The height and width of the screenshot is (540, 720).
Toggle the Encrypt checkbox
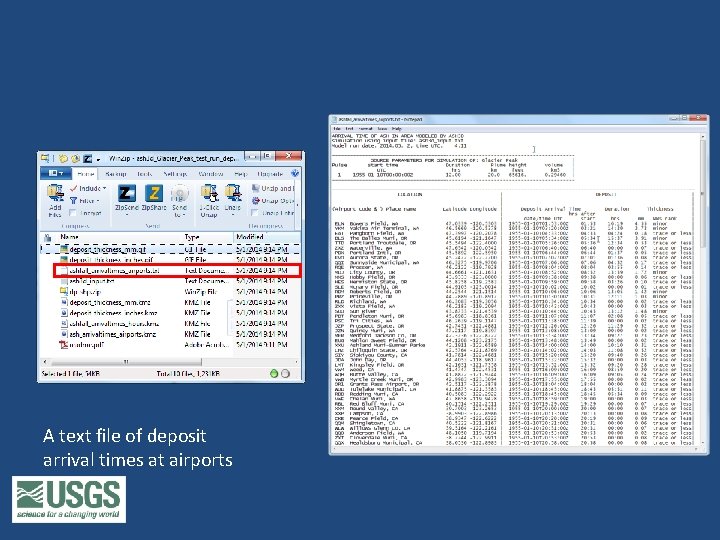click(x=73, y=213)
